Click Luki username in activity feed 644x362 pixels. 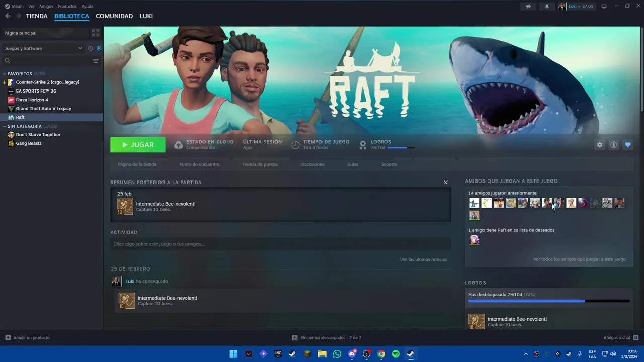click(130, 281)
